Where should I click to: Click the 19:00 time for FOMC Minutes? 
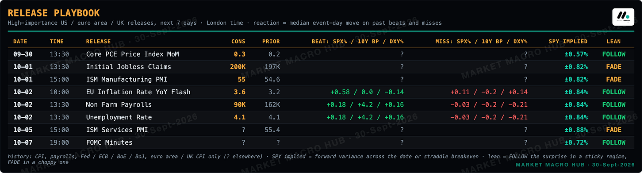tap(59, 142)
